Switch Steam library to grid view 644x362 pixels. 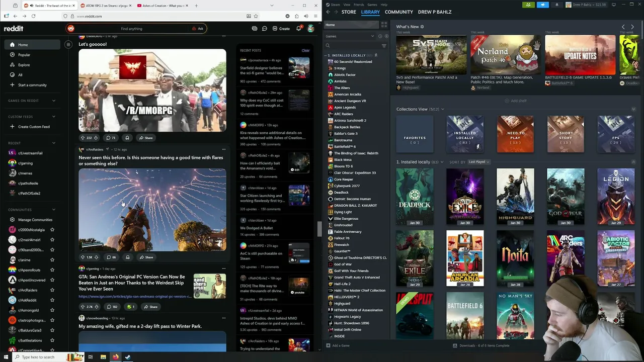click(384, 25)
